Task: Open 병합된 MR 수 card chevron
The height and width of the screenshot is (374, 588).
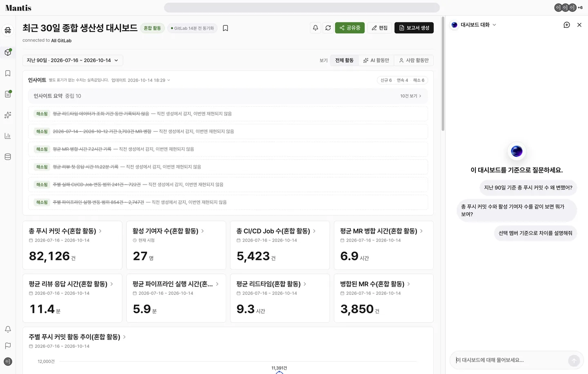Action: pos(409,284)
